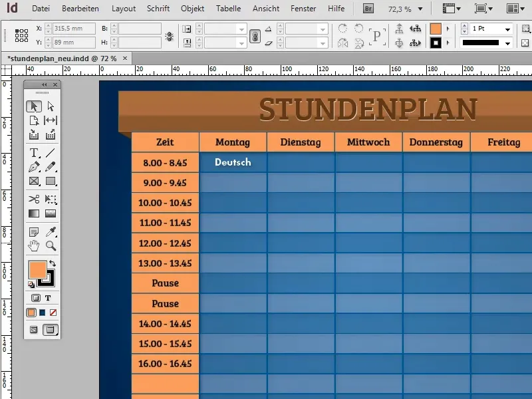Open the Objekt menu
The width and height of the screenshot is (532, 399).
pos(192,9)
